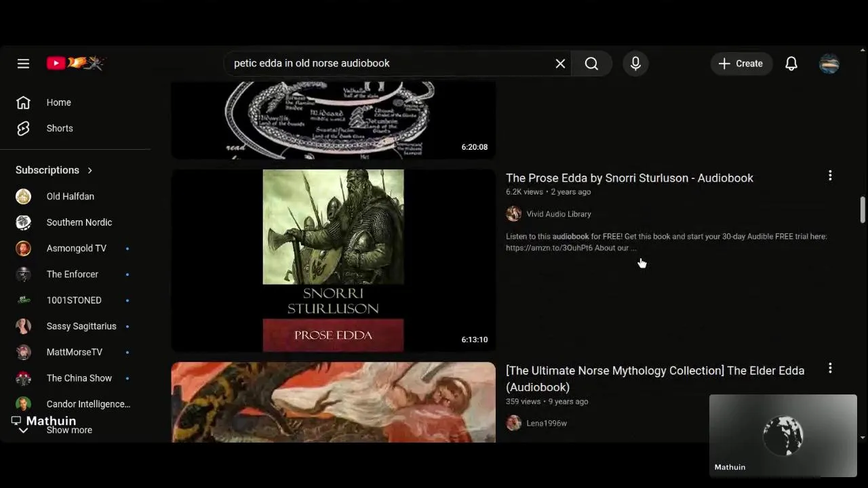
Task: Open Ultimate Norse Mythology Collection title
Action: click(655, 379)
